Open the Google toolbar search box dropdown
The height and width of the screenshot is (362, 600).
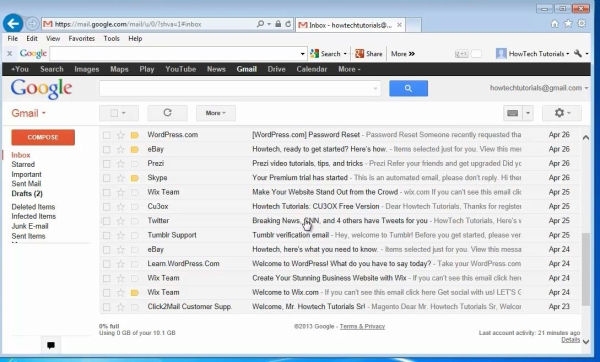pos(302,54)
